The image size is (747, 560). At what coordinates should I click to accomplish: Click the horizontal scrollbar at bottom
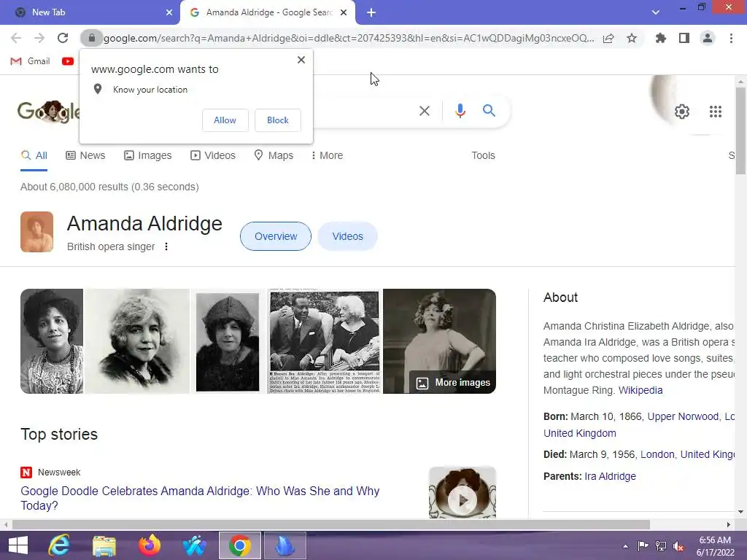331,525
